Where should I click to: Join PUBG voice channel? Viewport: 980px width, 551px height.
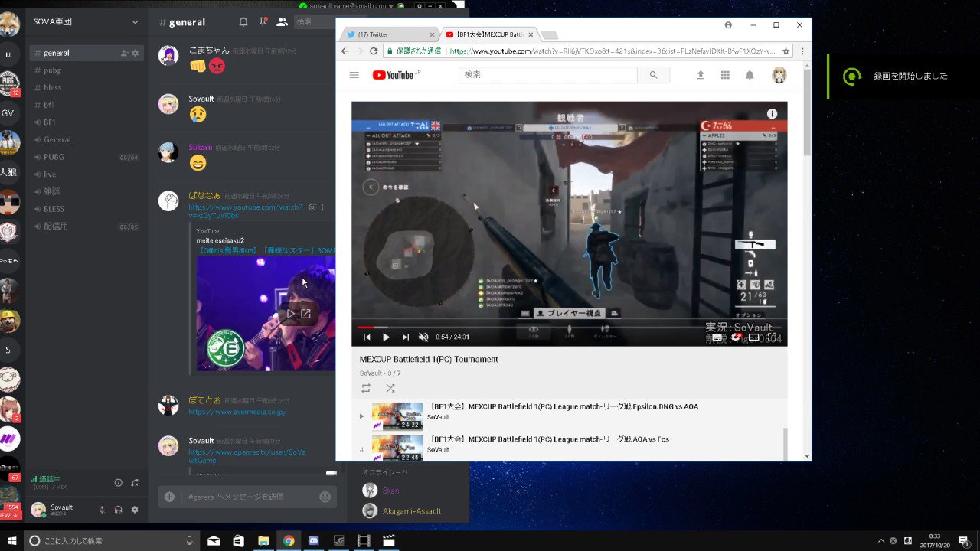point(87,157)
